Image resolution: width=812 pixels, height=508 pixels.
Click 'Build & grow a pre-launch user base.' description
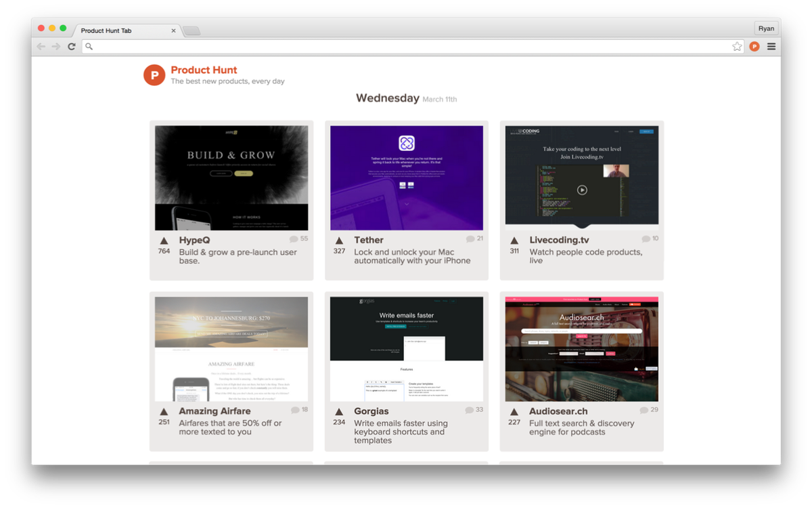(x=238, y=256)
